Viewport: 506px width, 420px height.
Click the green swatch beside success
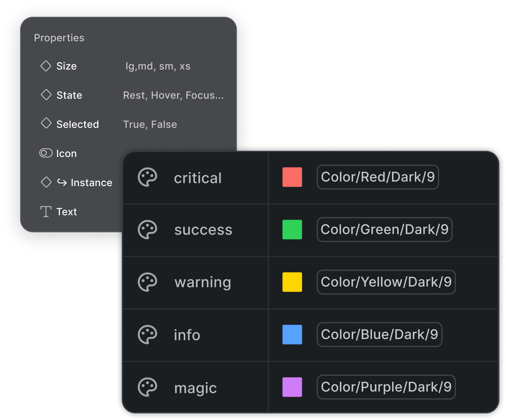(292, 230)
